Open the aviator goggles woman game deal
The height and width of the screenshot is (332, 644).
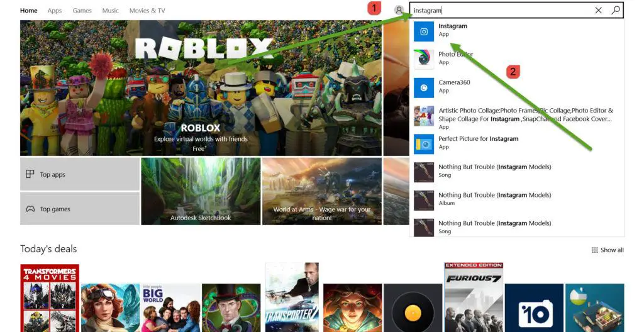coord(110,307)
